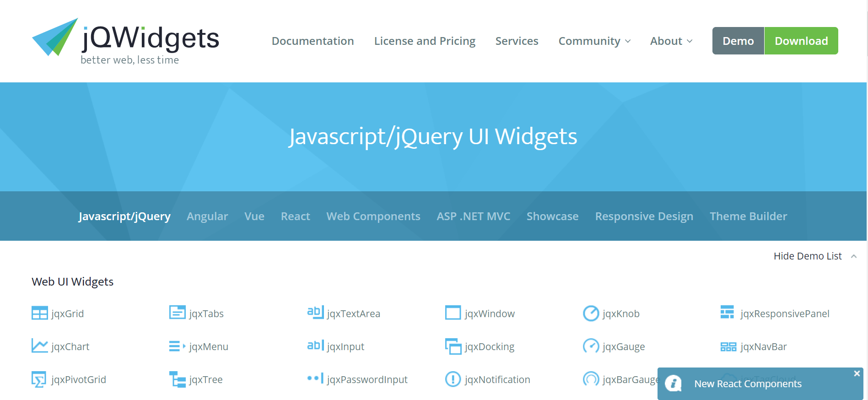Click the jqxTextArea ab icon
Image resolution: width=868 pixels, height=400 pixels.
[315, 312]
